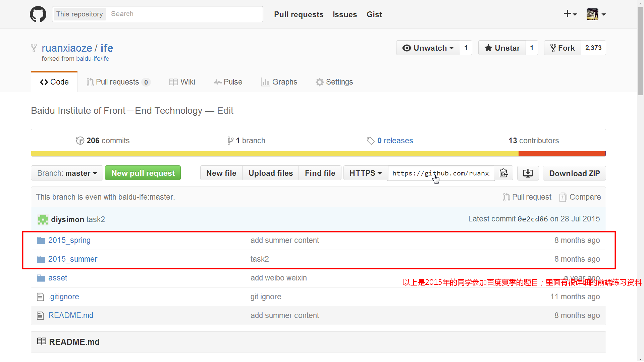Screen dimensions: 644x362
Task: Open the 2015_summer folder icon
Action: 41,259
